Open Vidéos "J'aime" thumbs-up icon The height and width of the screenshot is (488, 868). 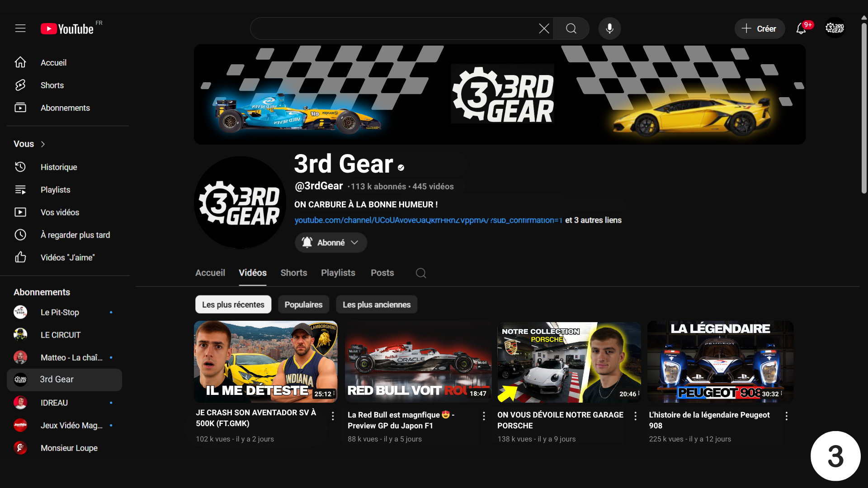pyautogui.click(x=20, y=257)
